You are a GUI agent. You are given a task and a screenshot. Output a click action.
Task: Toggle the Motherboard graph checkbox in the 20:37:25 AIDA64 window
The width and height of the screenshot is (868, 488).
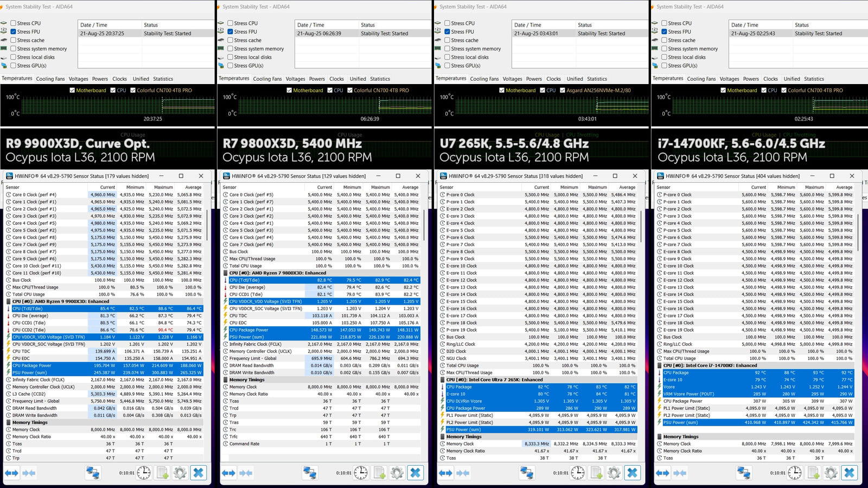72,91
